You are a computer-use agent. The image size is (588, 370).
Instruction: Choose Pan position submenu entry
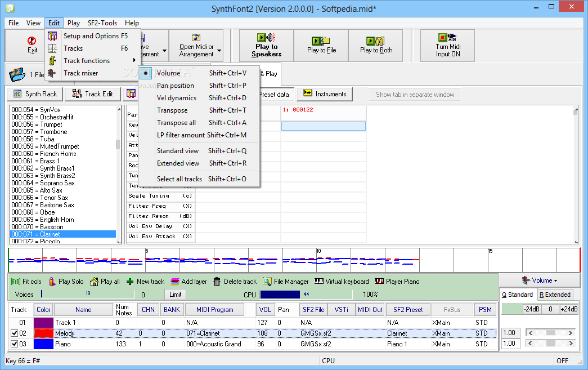pyautogui.click(x=199, y=86)
